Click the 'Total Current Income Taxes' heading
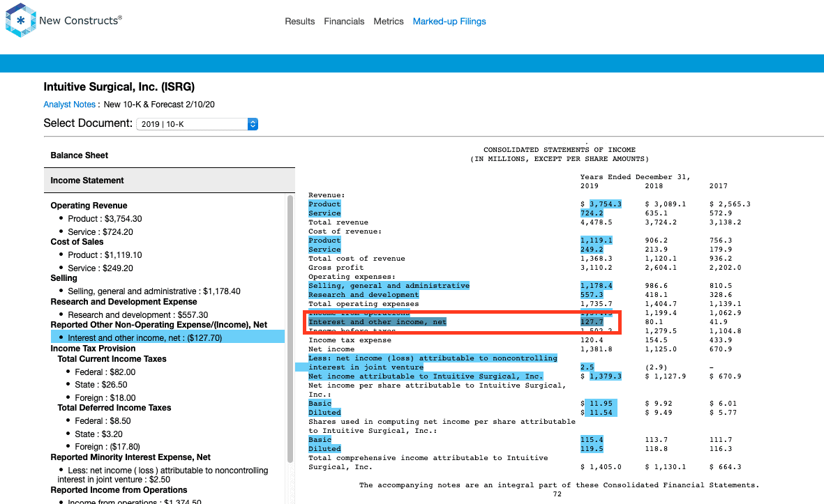 [112, 359]
